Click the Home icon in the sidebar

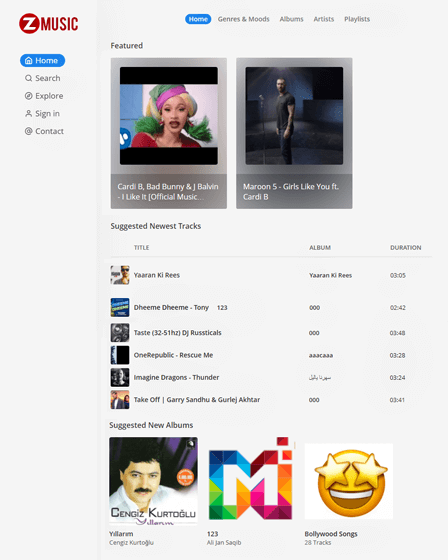coord(29,60)
